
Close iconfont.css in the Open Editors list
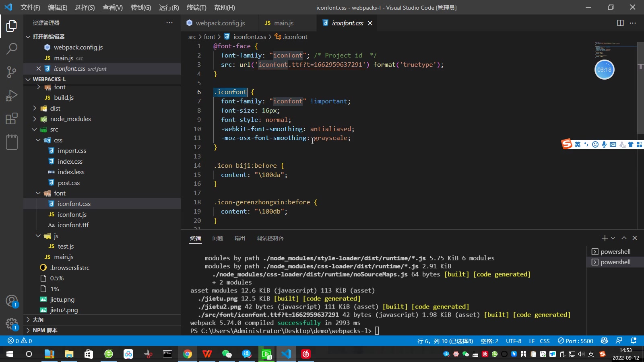click(x=39, y=69)
